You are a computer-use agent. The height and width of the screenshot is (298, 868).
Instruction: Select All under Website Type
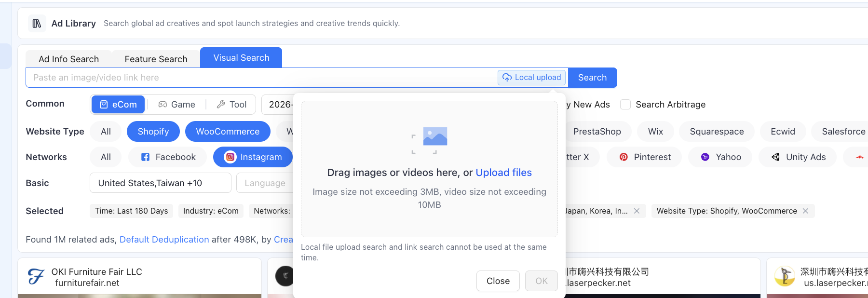106,132
